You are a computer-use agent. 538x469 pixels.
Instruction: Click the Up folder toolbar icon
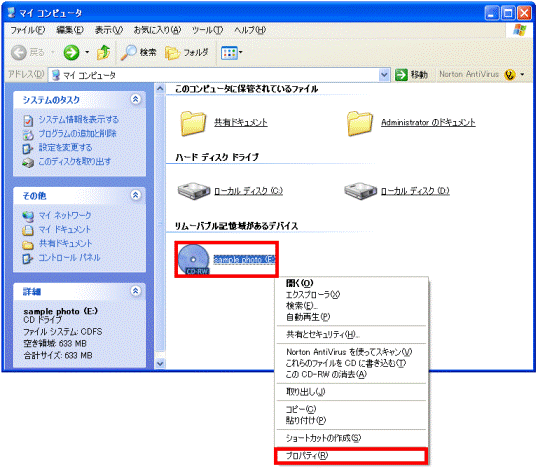[103, 52]
